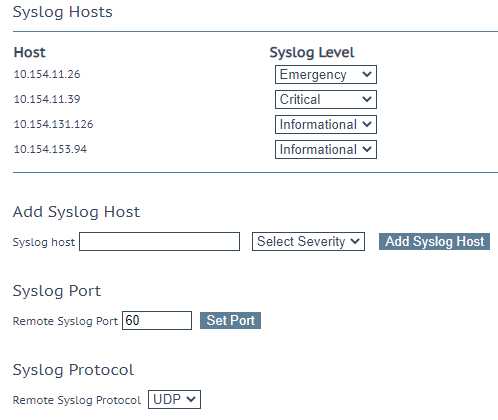Click the Syslog Protocol section heading

click(x=73, y=370)
